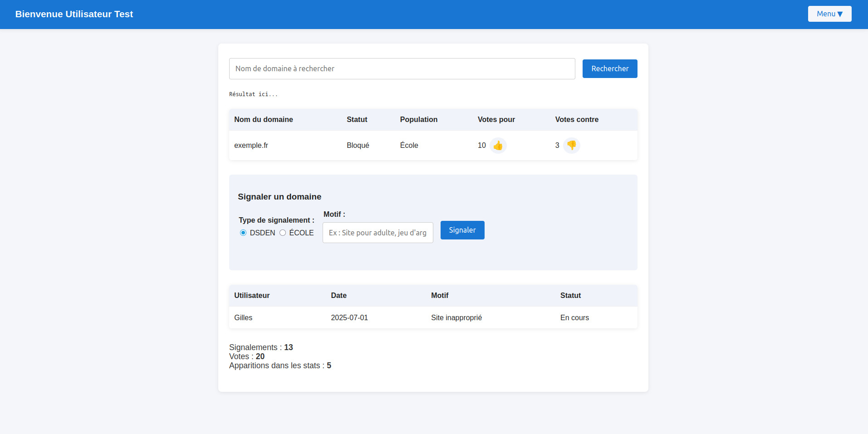Click the 'Nom du domaine' column header
Viewport: 868px width, 434px height.
(x=263, y=120)
